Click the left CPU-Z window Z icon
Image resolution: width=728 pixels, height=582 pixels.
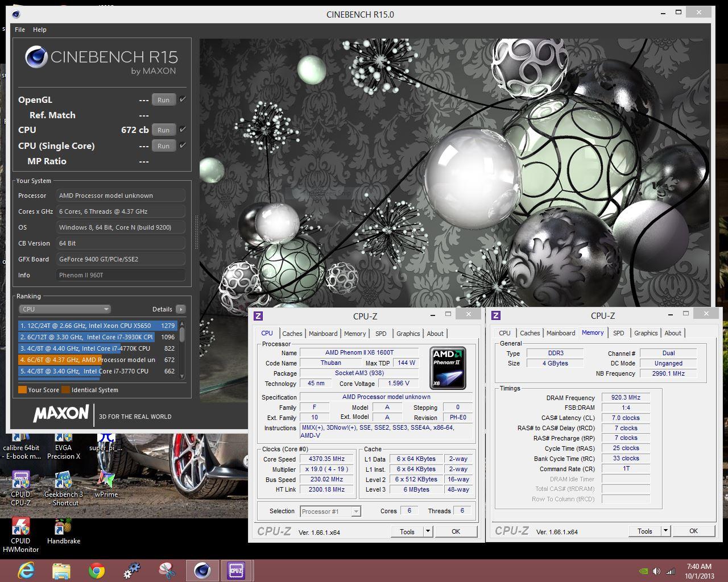point(258,316)
